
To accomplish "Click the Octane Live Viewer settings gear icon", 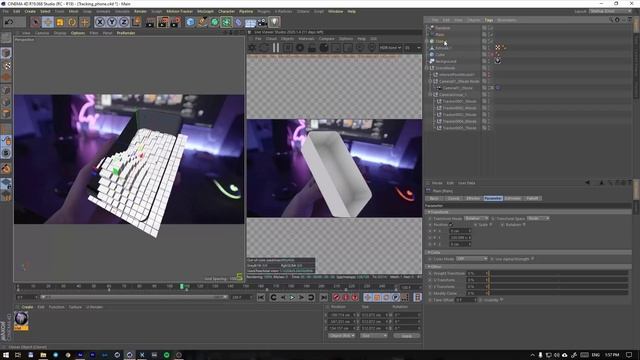I will [252, 48].
